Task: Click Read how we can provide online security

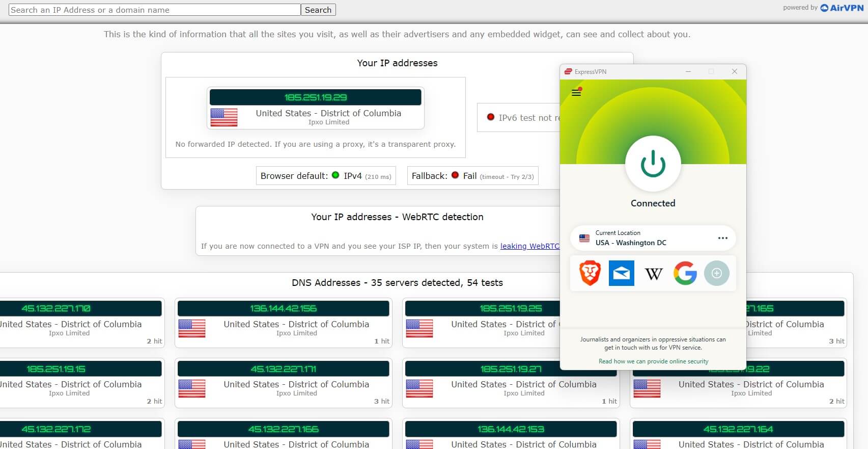Action: pos(653,361)
